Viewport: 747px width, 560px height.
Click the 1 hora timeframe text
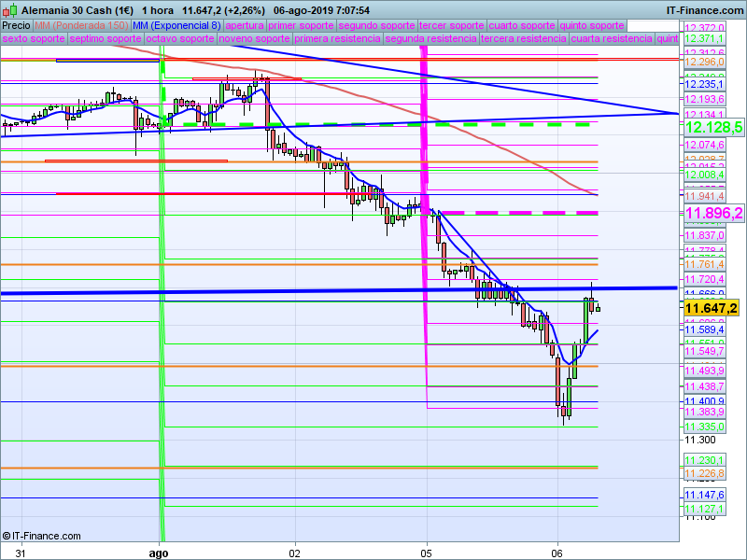pyautogui.click(x=158, y=10)
